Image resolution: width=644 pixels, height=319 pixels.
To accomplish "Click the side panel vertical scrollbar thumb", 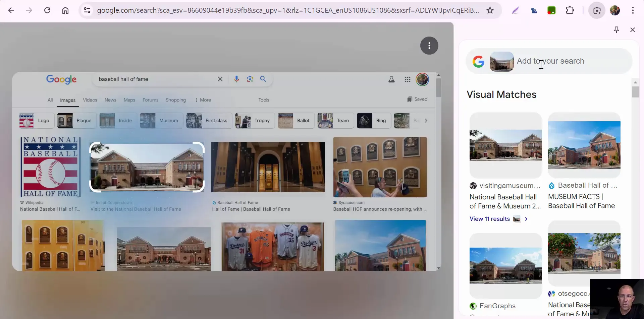I will (x=635, y=92).
